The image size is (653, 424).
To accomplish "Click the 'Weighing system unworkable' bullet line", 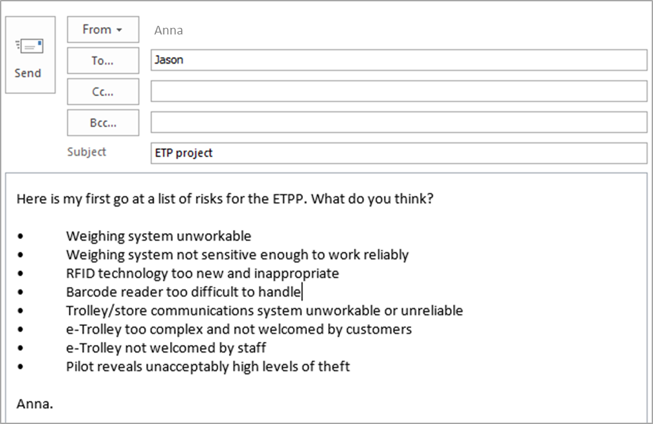I will [x=158, y=236].
